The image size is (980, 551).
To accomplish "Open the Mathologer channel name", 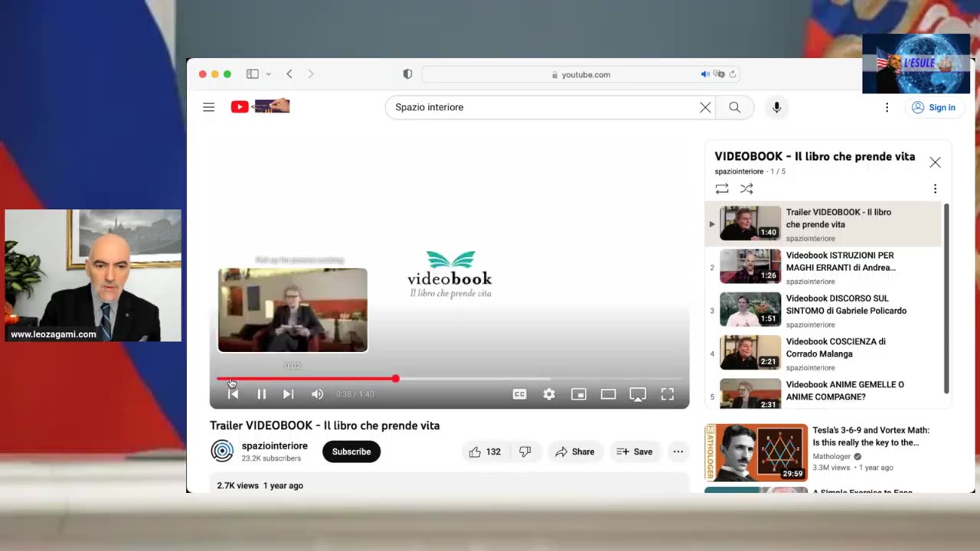I will [831, 456].
